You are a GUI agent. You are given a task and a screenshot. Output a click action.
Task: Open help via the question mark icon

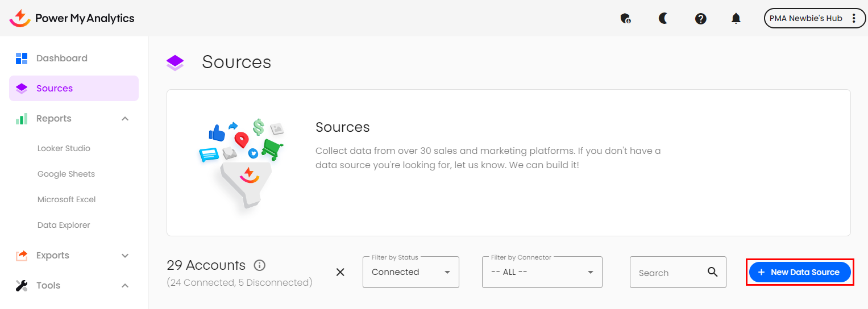point(700,18)
